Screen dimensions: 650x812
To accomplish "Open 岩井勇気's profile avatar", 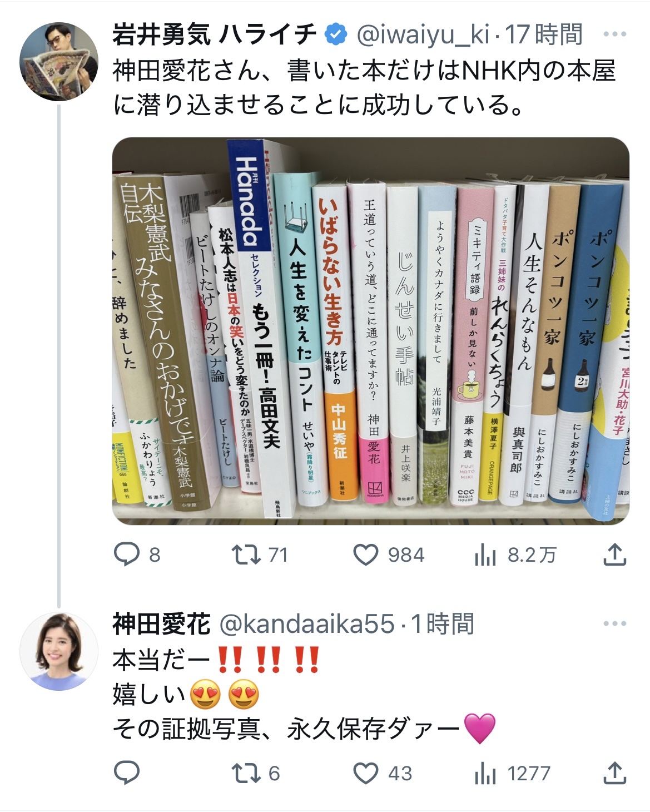I will (59, 62).
